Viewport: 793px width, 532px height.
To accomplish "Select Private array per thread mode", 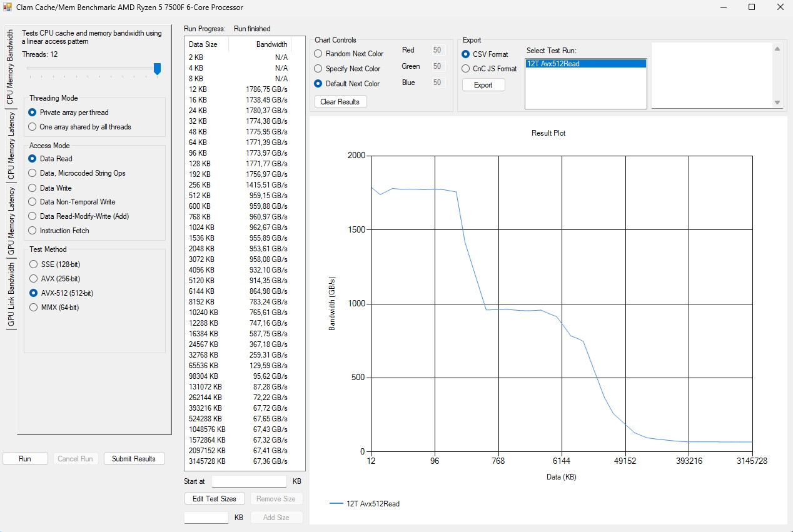I will [69, 113].
